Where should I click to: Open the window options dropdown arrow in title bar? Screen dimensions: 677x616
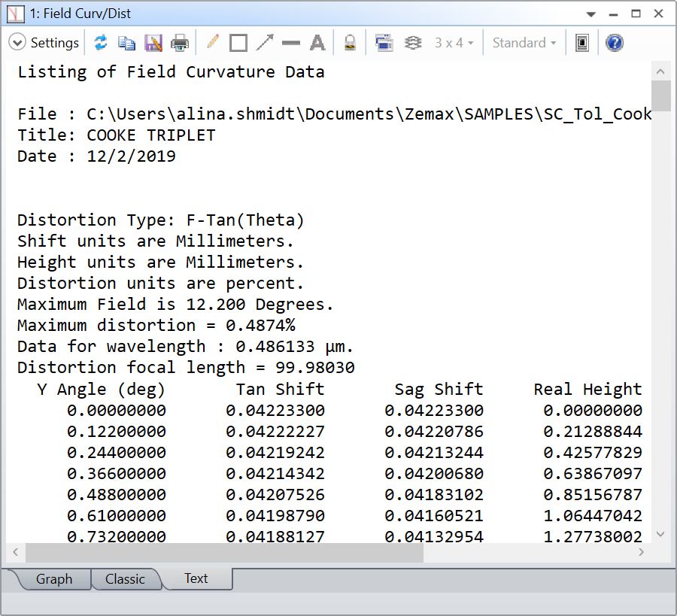[592, 14]
